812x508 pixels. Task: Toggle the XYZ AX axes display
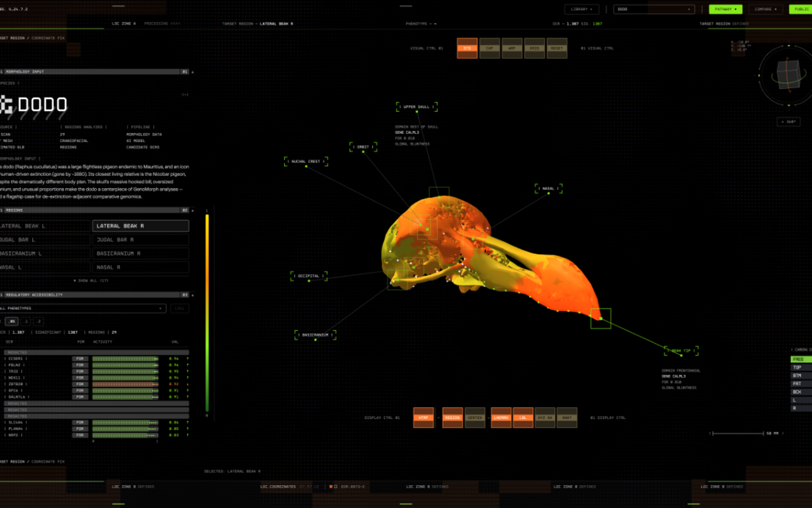(545, 418)
